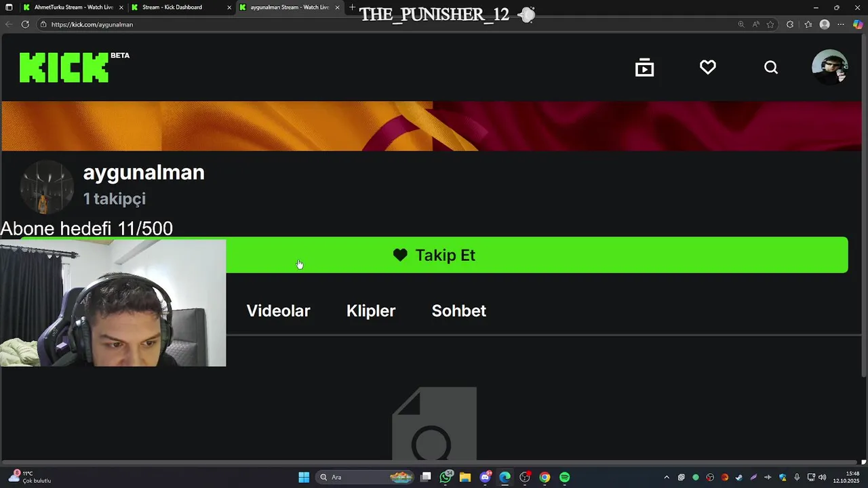Click the browser profile icon
Viewport: 868px width, 488px height.
[x=825, y=24]
